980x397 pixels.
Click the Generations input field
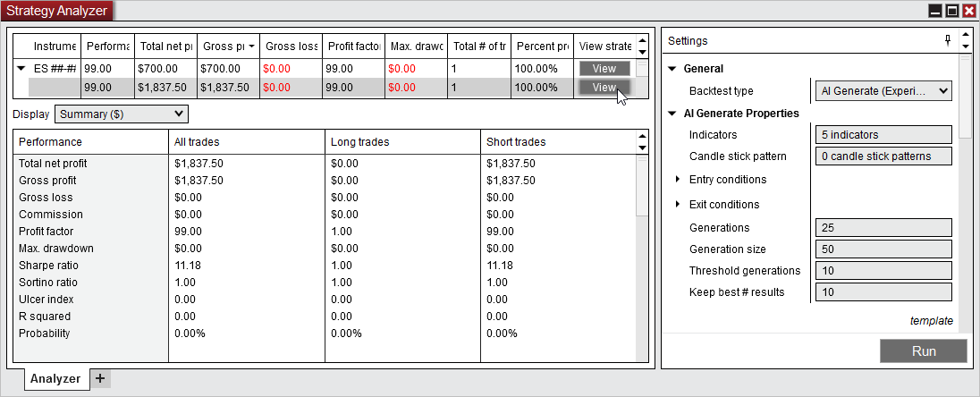click(x=883, y=228)
